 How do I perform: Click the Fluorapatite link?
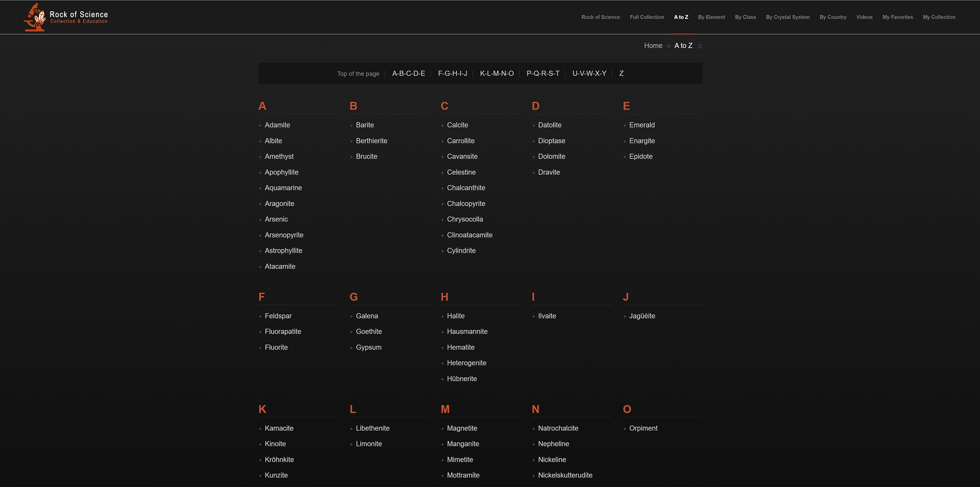click(283, 332)
